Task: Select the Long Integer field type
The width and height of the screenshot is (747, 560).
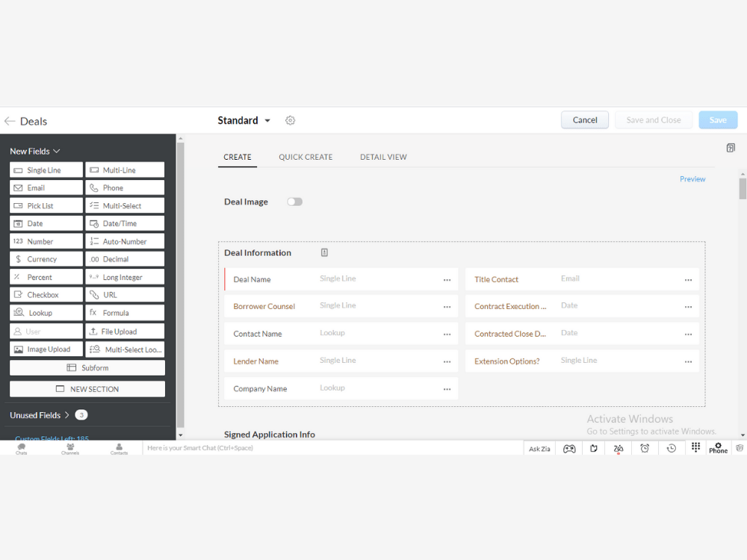Action: (x=125, y=277)
